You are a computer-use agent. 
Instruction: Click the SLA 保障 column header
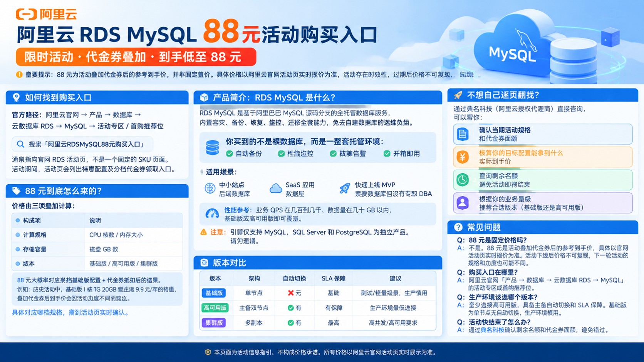(334, 279)
